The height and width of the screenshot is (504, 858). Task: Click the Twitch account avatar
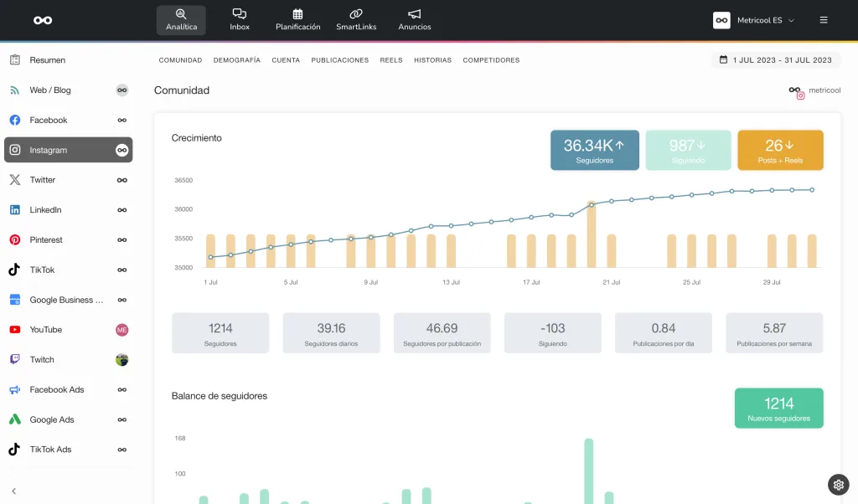[122, 360]
